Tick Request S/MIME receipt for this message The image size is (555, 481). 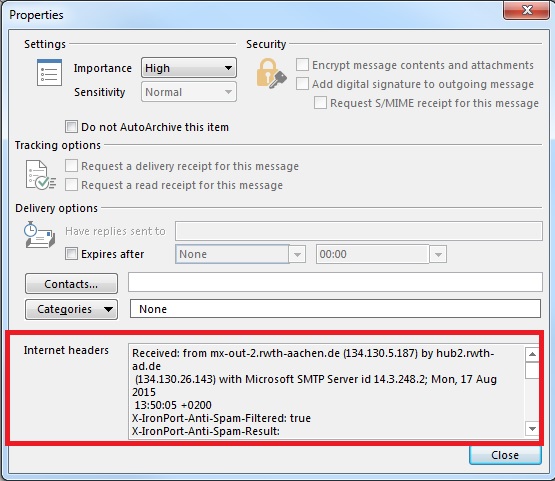pyautogui.click(x=320, y=103)
